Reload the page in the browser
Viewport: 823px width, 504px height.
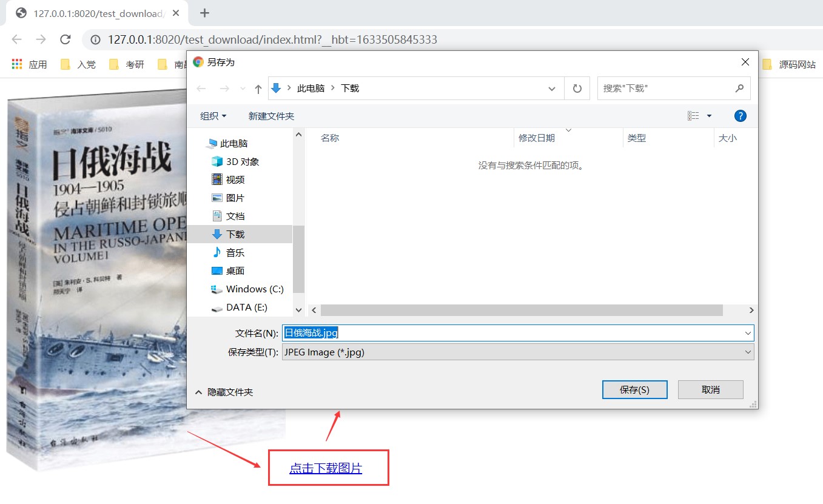66,39
